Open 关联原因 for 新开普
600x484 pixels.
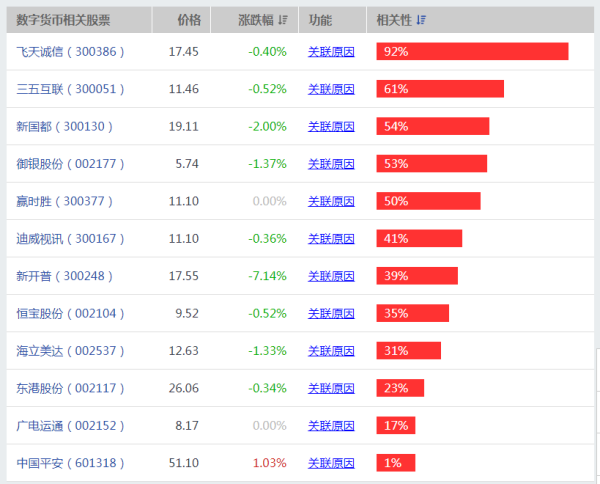click(x=331, y=276)
